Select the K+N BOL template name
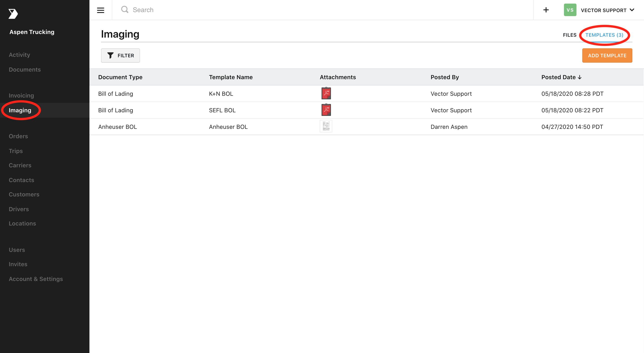644x353 pixels. (221, 94)
